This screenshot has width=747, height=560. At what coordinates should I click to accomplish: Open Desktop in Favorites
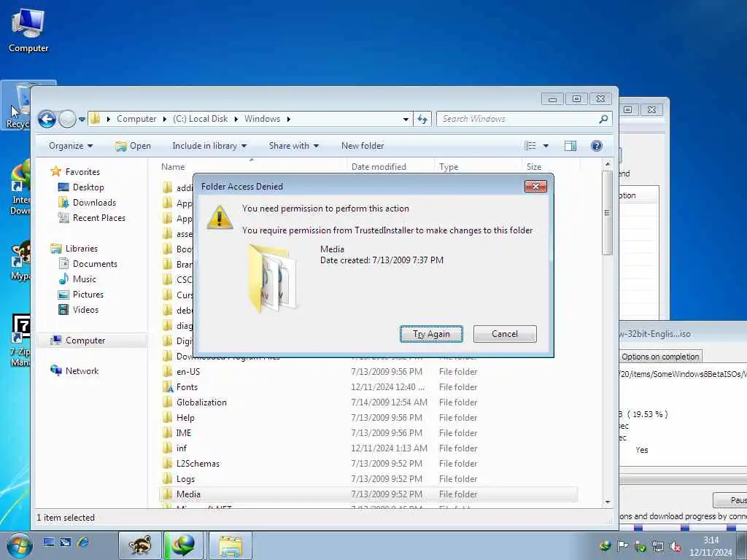[x=88, y=187]
